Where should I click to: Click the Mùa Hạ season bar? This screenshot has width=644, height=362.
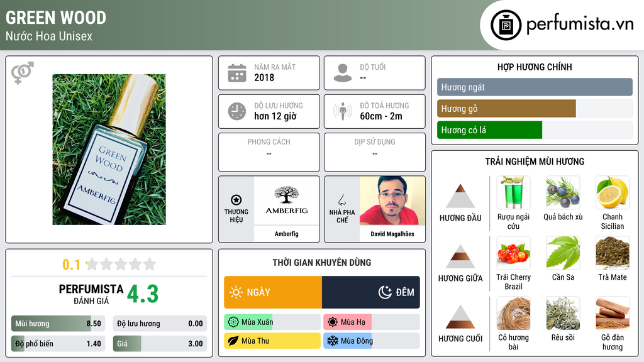(x=371, y=322)
